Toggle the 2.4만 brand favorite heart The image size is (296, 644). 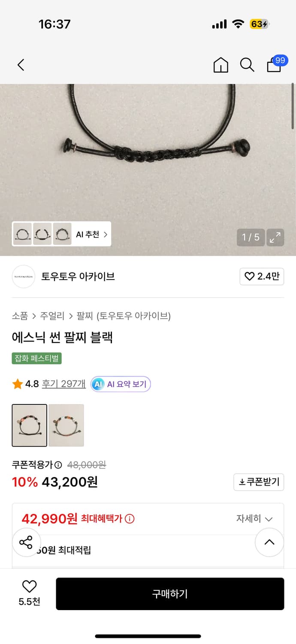coord(261,276)
